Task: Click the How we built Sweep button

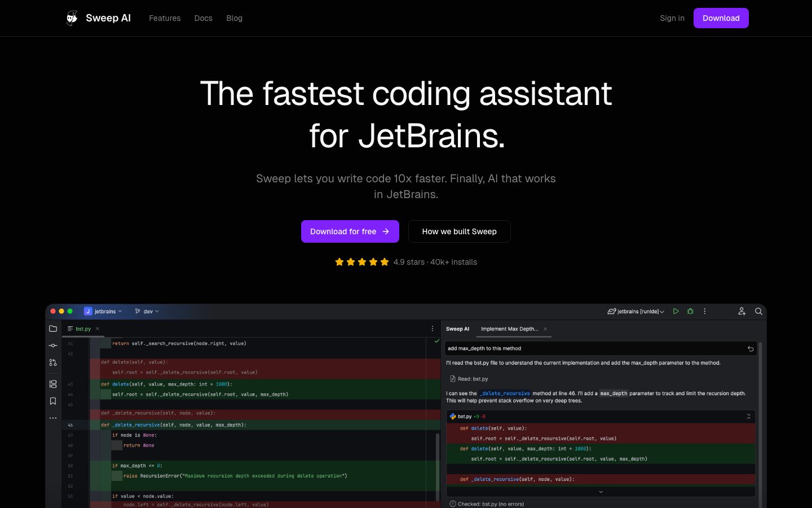Action: tap(459, 231)
